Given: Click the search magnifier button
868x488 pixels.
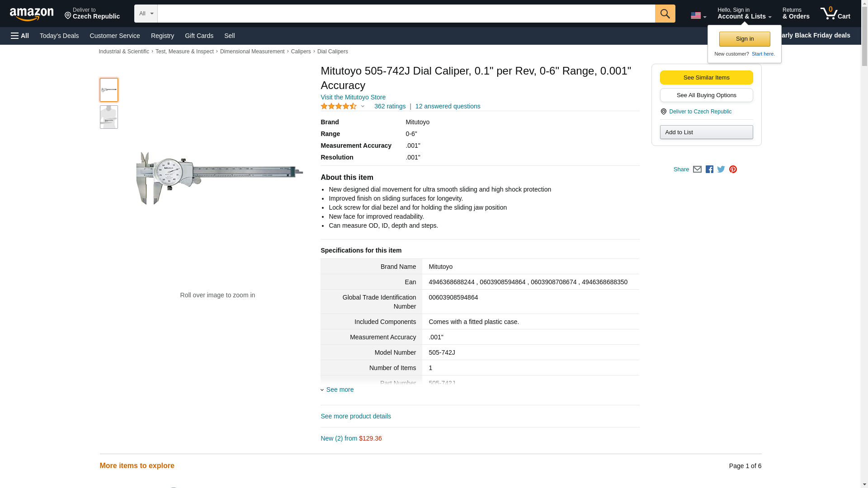Looking at the screenshot, I should pos(665,14).
